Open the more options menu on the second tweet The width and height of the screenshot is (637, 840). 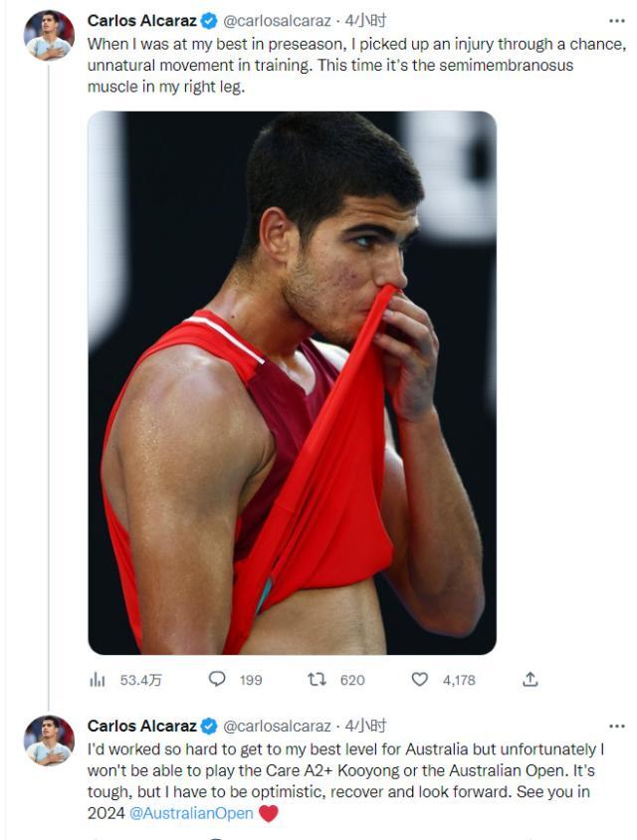(x=616, y=726)
